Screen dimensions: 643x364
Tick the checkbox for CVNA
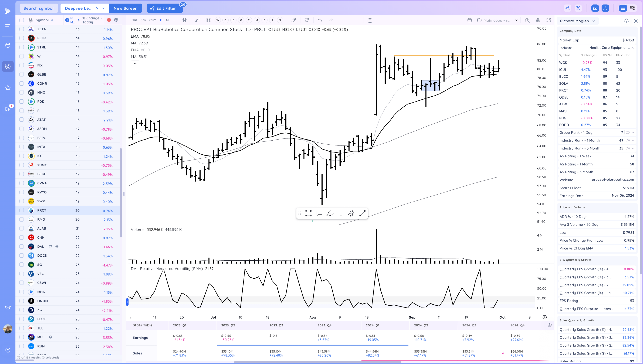(22, 183)
